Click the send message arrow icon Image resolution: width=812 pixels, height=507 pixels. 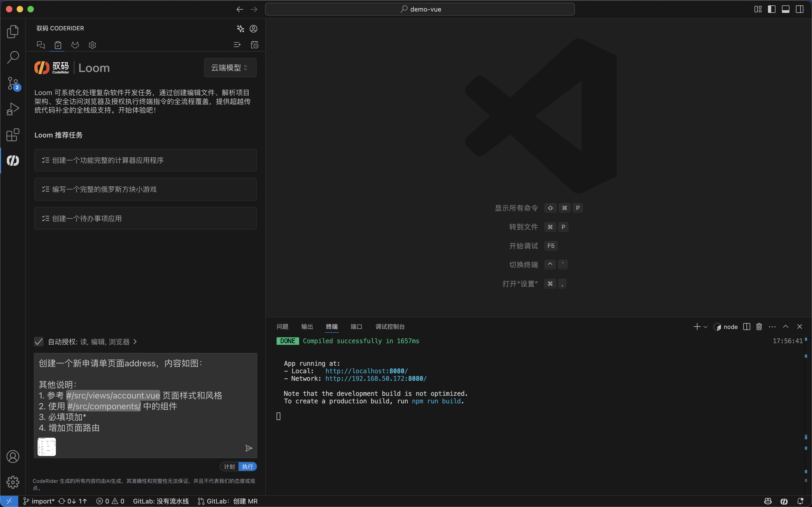click(248, 448)
